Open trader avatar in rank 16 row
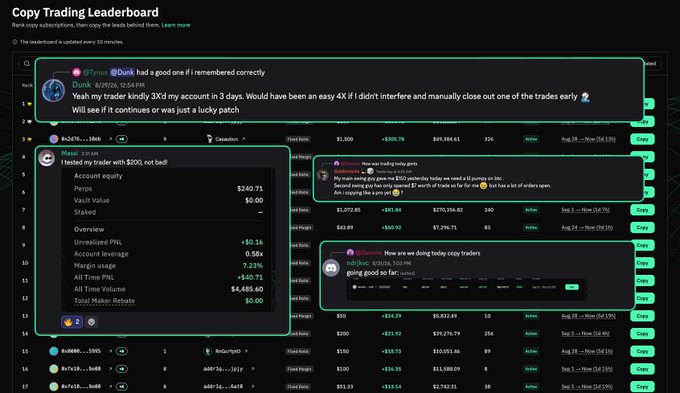Screen dimensions: 680x393 54,369
